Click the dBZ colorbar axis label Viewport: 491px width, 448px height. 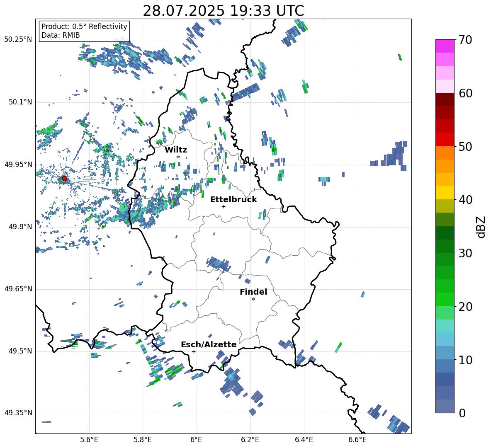point(481,227)
